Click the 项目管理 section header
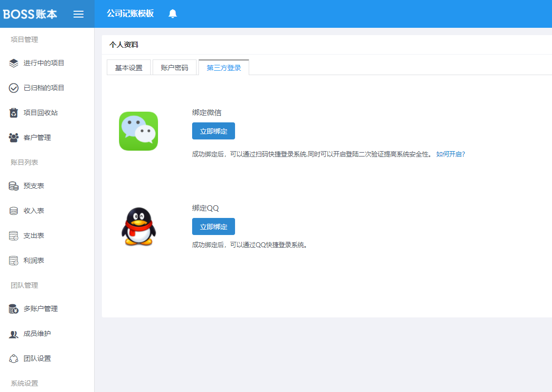Image resolution: width=552 pixels, height=392 pixels. (24, 39)
